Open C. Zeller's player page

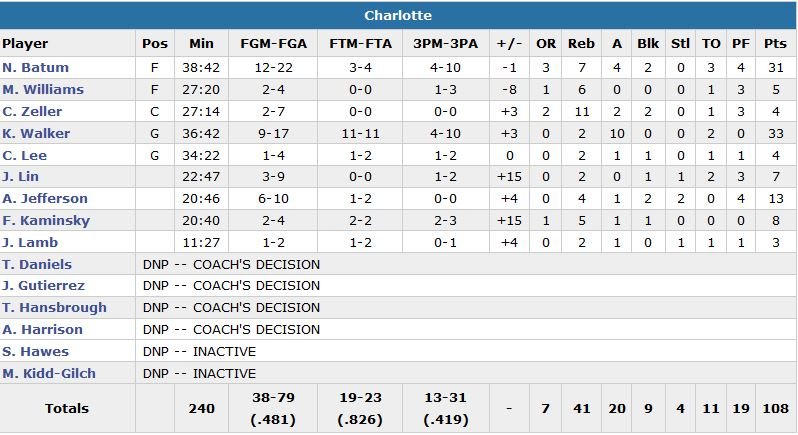pos(32,111)
